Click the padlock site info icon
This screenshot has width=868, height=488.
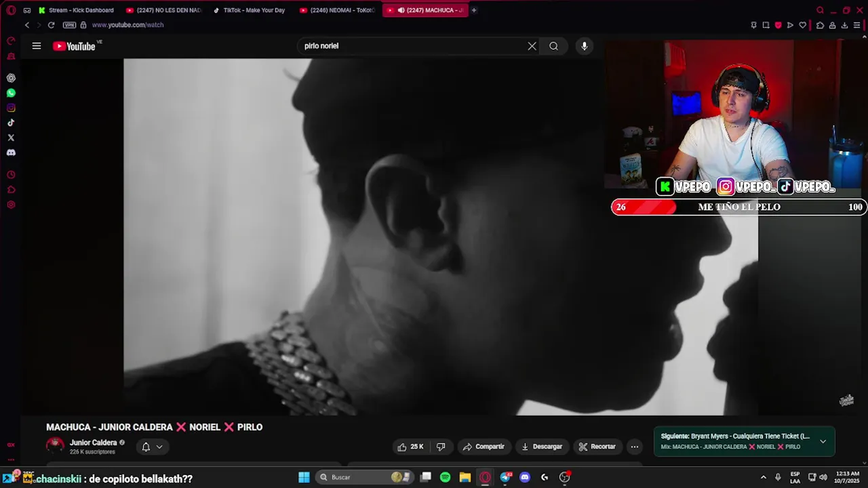click(83, 25)
